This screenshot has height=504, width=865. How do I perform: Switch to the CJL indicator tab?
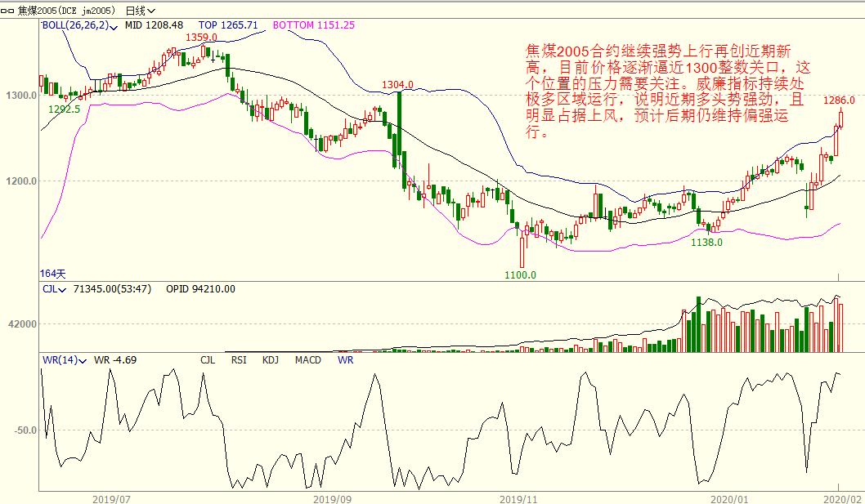pyautogui.click(x=208, y=359)
